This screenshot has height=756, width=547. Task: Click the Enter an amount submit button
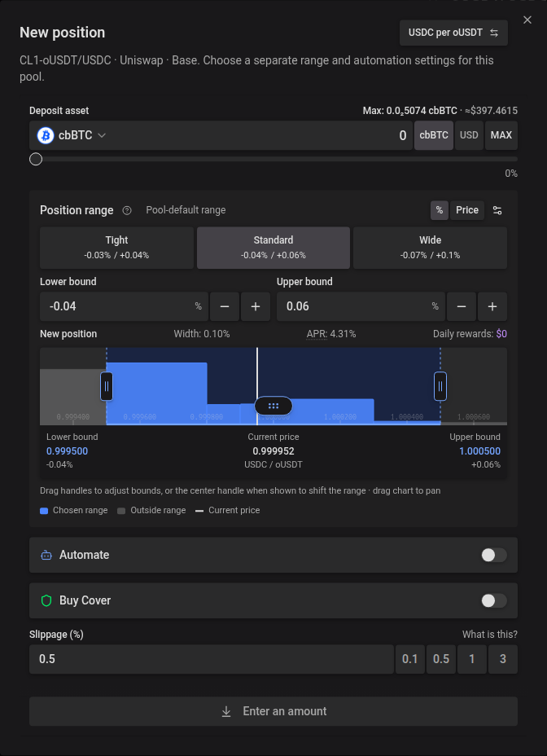coord(273,711)
